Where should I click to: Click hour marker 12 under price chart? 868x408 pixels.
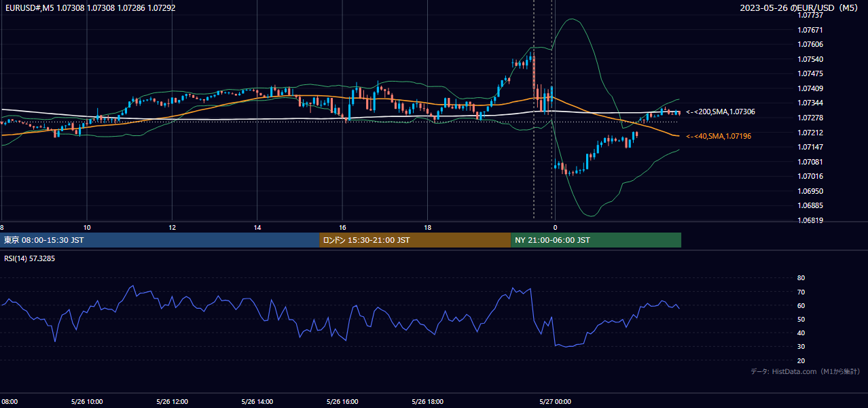tap(172, 228)
